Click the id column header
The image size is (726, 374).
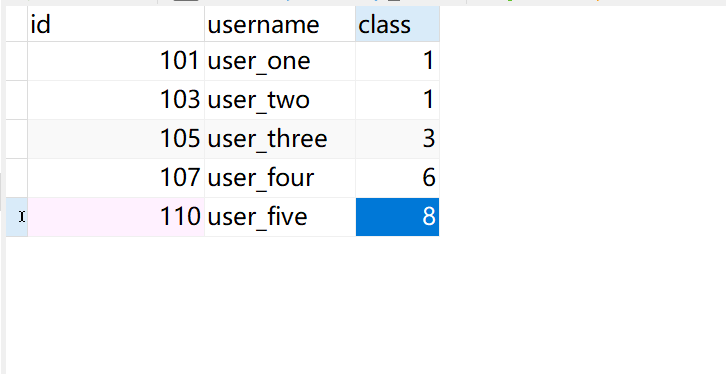[x=116, y=24]
